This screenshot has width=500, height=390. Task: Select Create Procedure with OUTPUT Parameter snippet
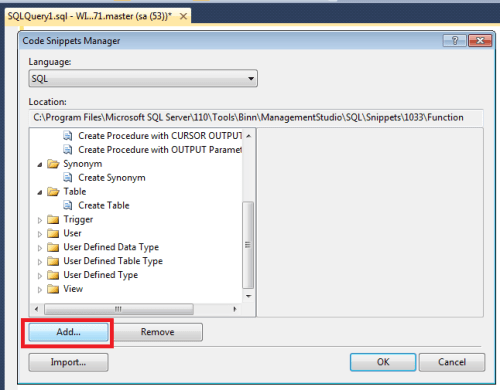160,150
